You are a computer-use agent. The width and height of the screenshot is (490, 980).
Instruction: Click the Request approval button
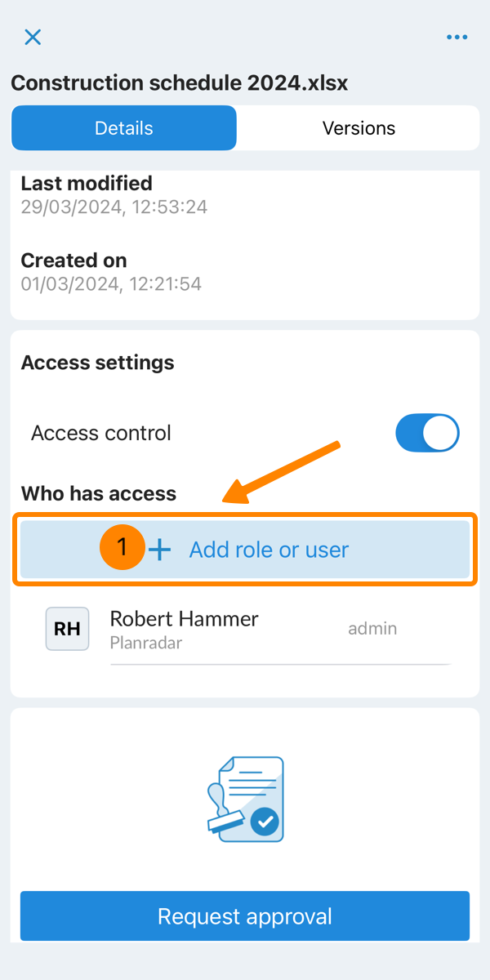(245, 916)
